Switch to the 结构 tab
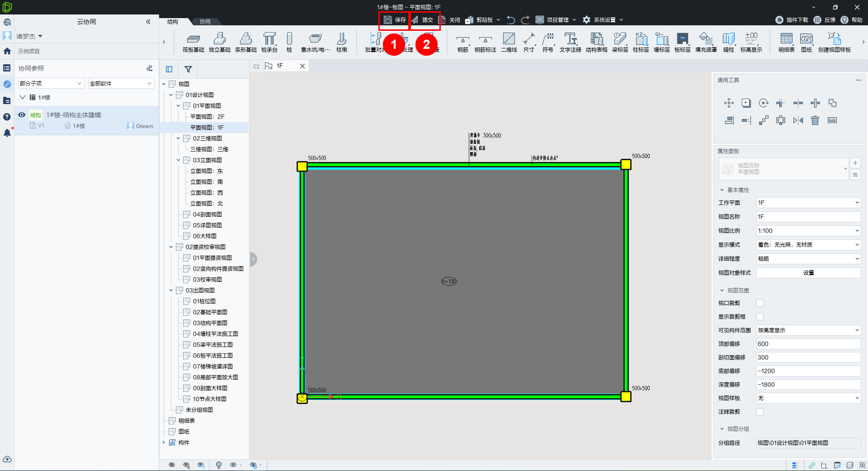 pyautogui.click(x=173, y=22)
